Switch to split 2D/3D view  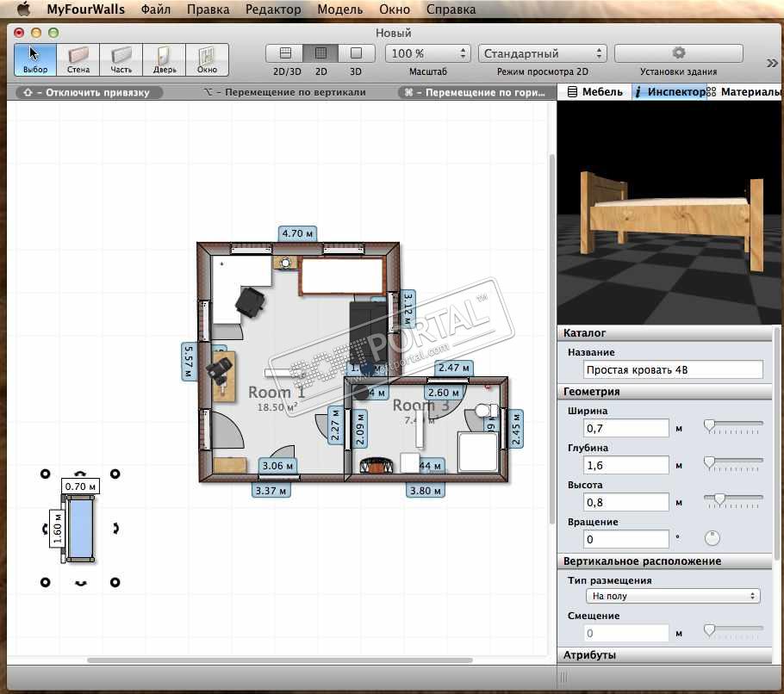[x=286, y=53]
